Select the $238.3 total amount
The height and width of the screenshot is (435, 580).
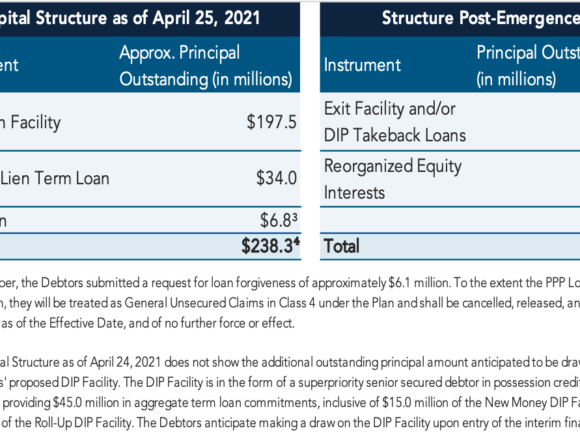coord(270,246)
